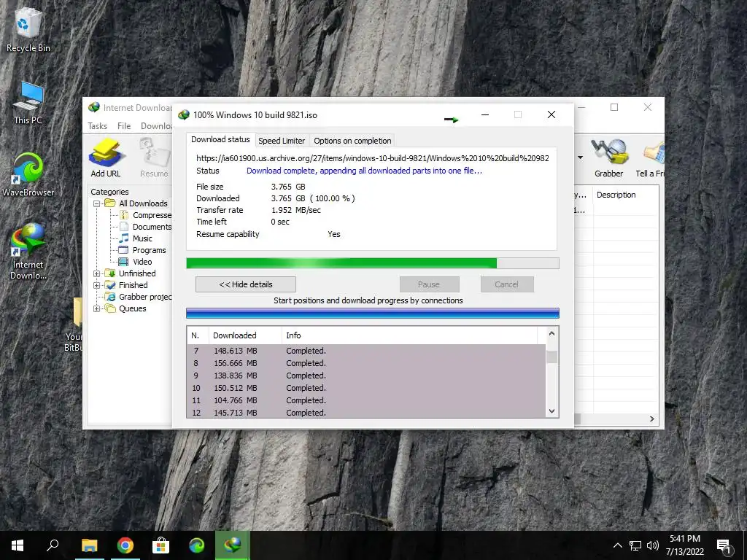This screenshot has height=560, width=747.
Task: Click connections list scroll down arrow
Action: [x=551, y=411]
